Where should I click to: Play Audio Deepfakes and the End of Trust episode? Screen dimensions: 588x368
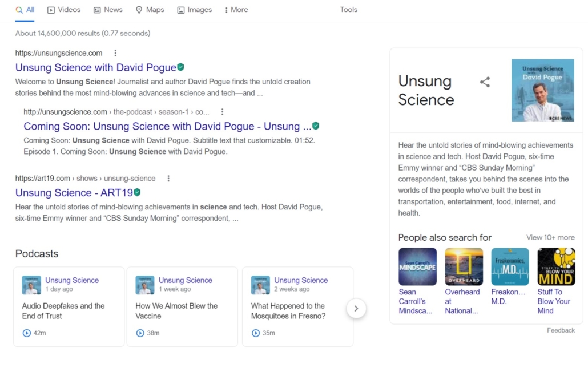27,333
